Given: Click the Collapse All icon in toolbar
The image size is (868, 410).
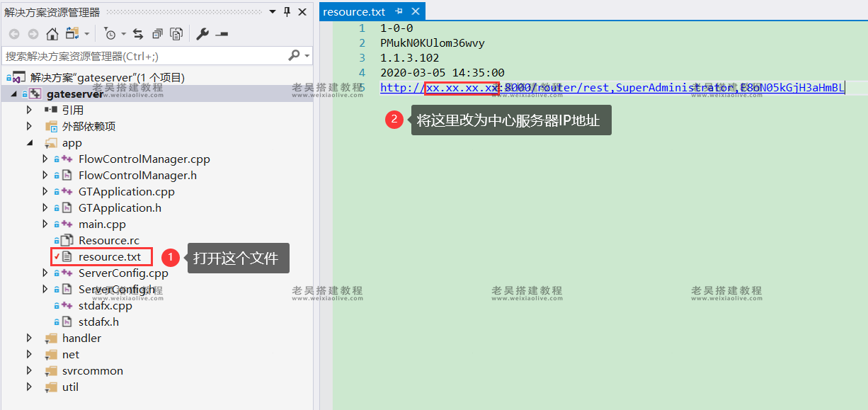Looking at the screenshot, I should click(157, 33).
